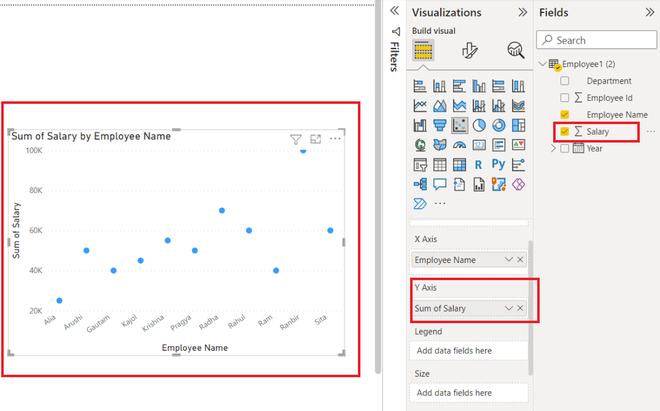Select the 100% stacked column chart visual

[519, 86]
